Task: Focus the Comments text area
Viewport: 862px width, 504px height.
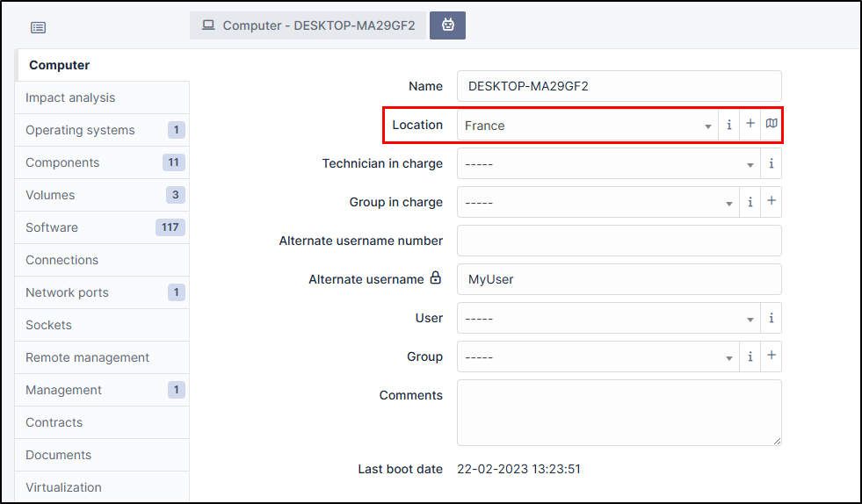Action: pyautogui.click(x=619, y=413)
